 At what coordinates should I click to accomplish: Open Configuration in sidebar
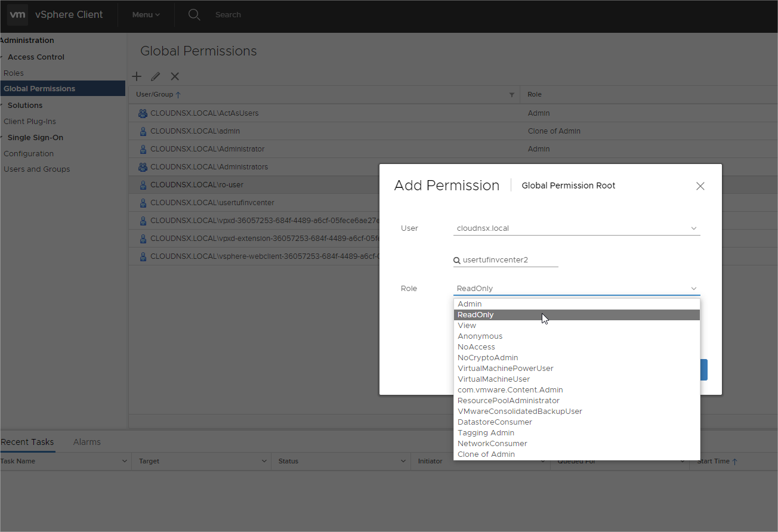[29, 154]
